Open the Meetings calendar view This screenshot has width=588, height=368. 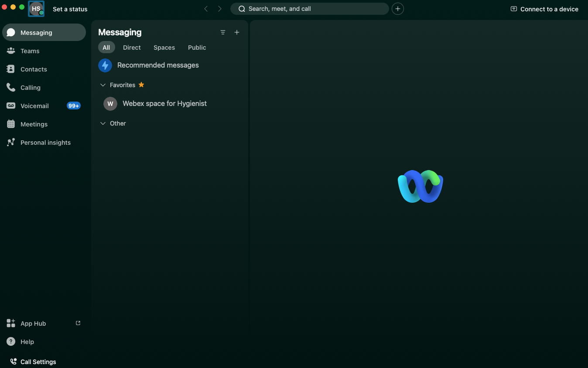point(34,124)
